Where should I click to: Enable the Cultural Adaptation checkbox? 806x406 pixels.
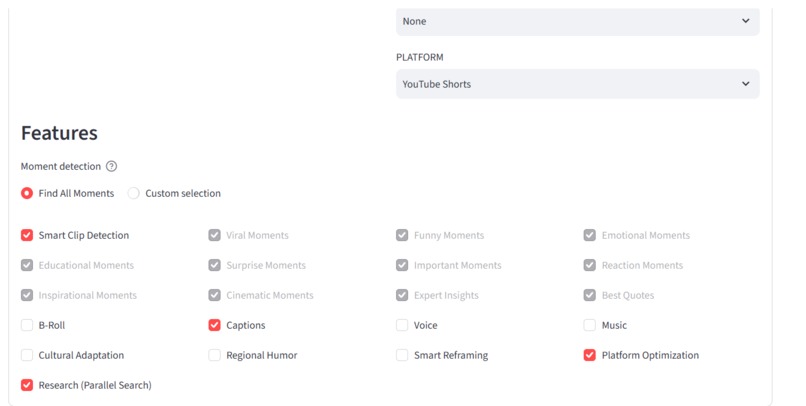pyautogui.click(x=27, y=355)
